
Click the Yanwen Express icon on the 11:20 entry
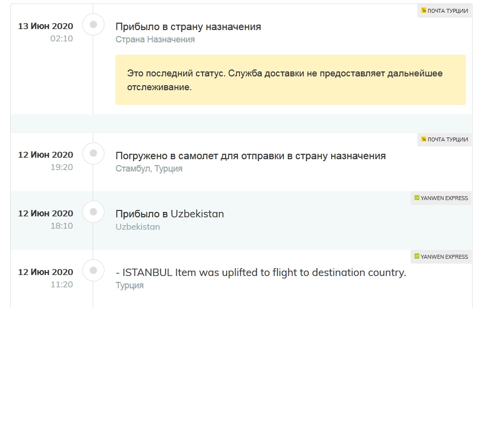pos(417,257)
